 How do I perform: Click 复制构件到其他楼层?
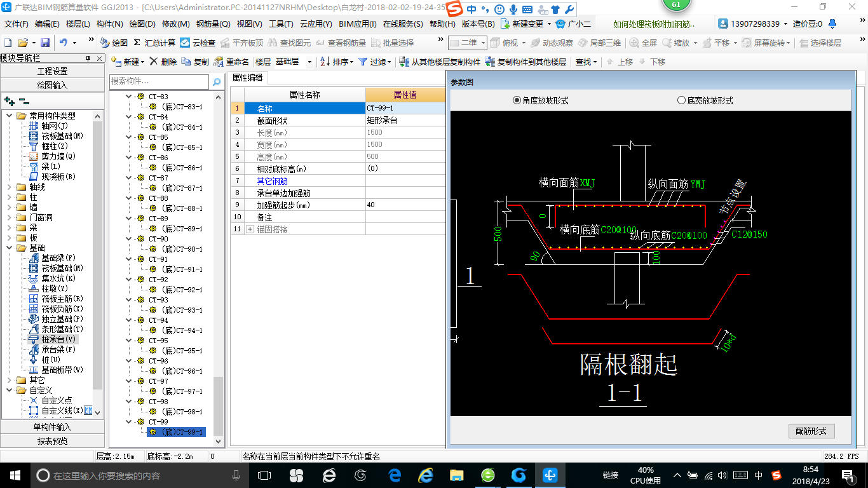click(x=526, y=62)
